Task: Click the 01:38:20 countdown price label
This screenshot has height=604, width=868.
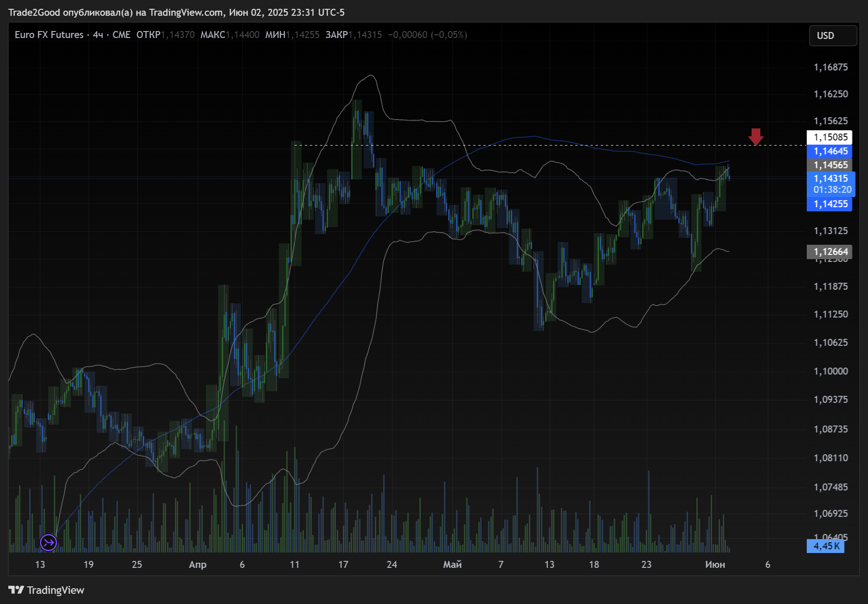Action: point(832,190)
